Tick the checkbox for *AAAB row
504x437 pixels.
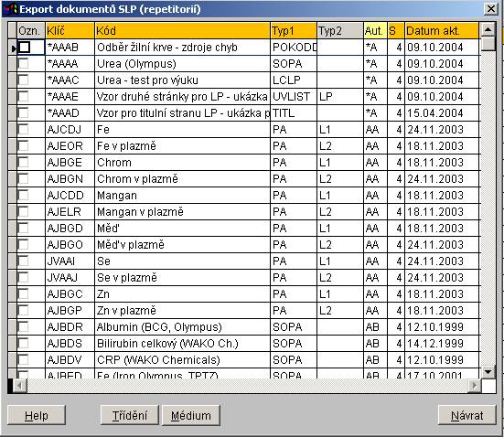tap(25, 48)
